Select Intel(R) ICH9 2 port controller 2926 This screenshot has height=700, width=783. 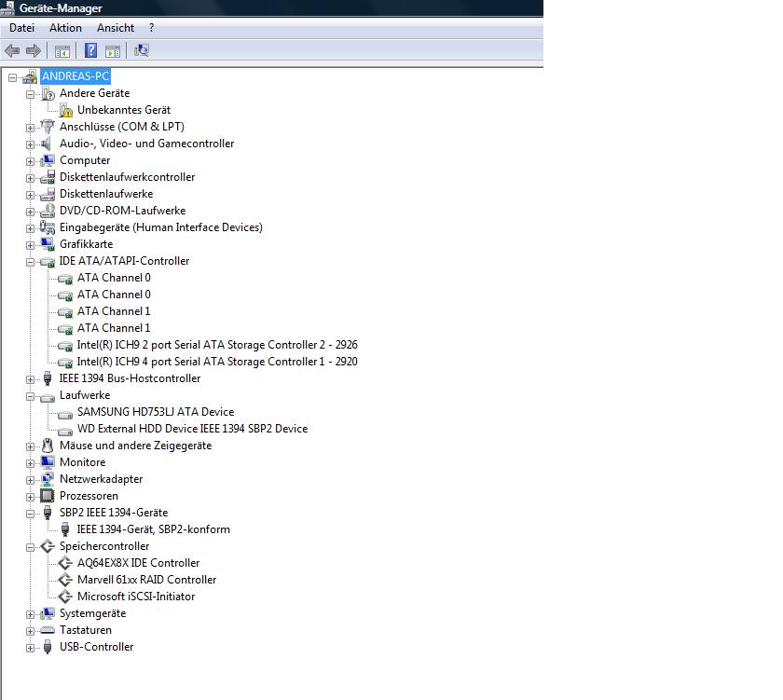coord(217,345)
